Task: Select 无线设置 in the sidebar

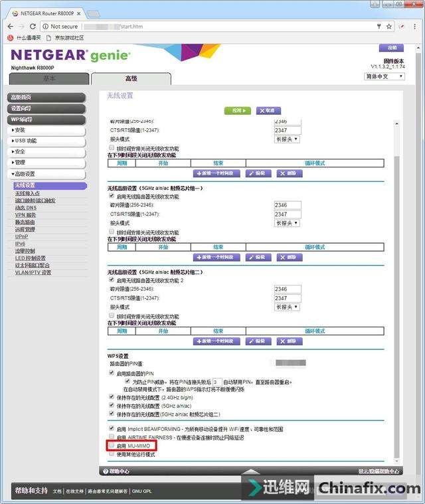Action: coord(50,185)
